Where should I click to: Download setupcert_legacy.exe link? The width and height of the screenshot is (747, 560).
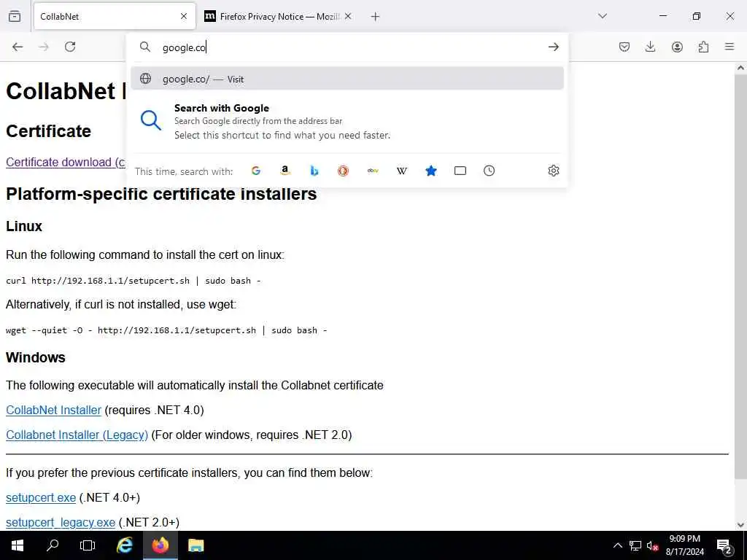(x=61, y=522)
